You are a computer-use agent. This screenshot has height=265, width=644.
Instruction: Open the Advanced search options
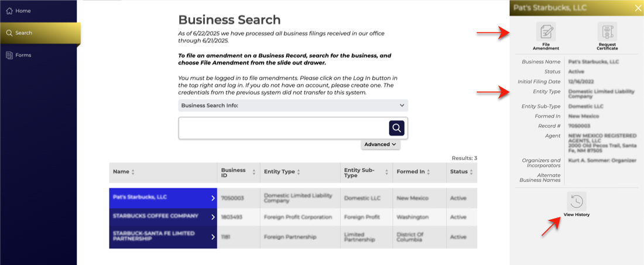(381, 144)
